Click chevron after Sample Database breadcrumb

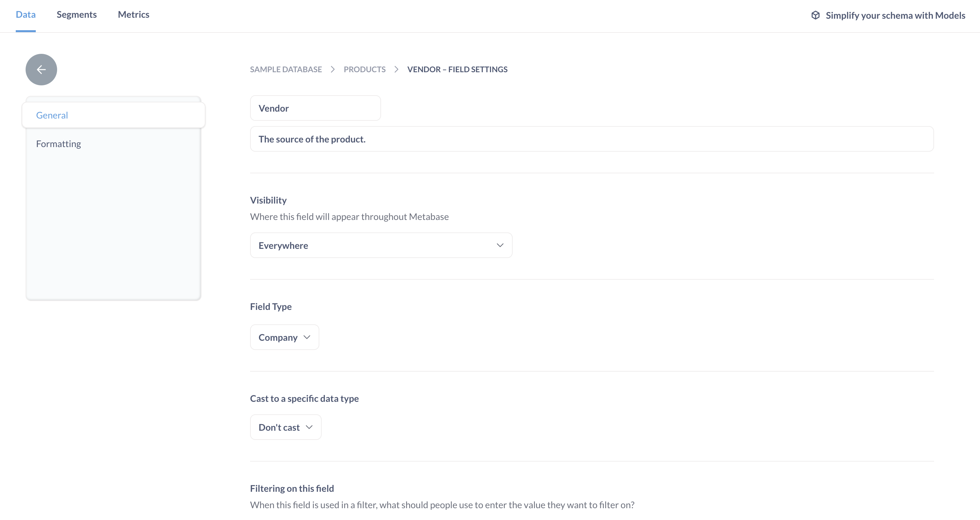click(333, 69)
